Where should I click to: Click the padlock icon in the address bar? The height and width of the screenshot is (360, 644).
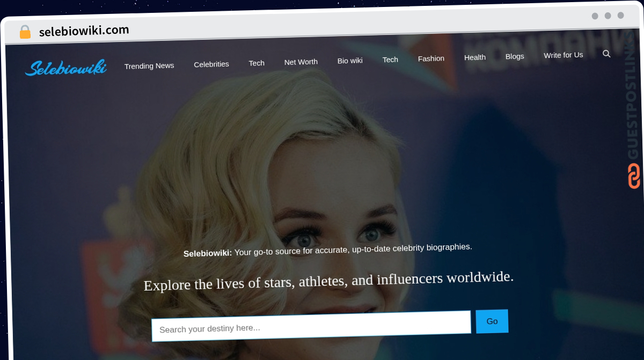(x=25, y=32)
